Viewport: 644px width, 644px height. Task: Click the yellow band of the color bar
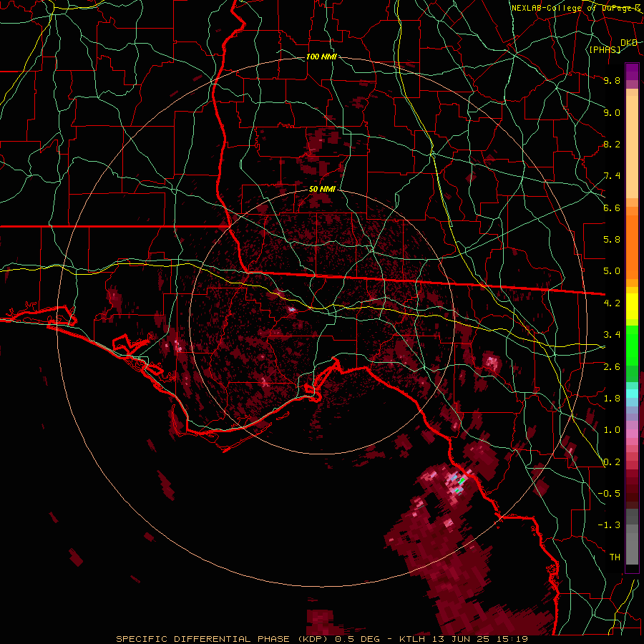632,306
